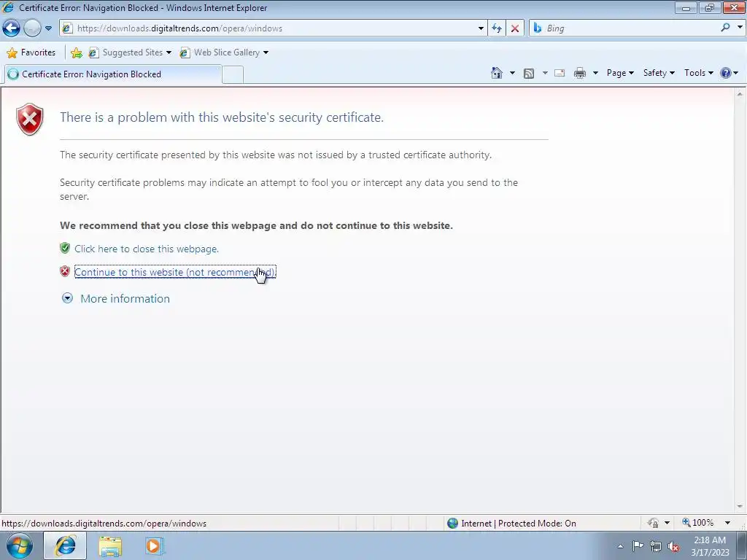
Task: Expand the Home button dropdown arrow
Action: 512,73
